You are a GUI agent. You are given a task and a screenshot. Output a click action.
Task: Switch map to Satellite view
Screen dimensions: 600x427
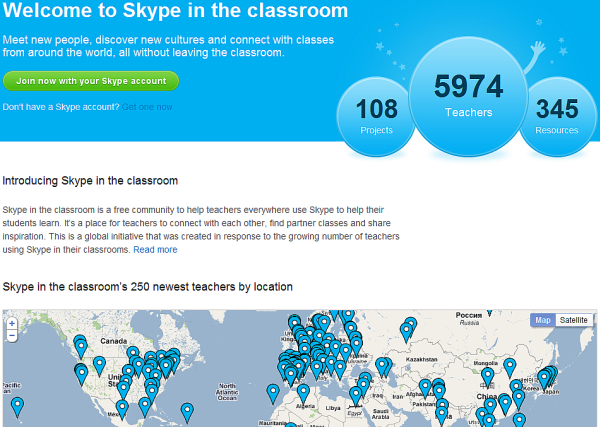pyautogui.click(x=573, y=320)
